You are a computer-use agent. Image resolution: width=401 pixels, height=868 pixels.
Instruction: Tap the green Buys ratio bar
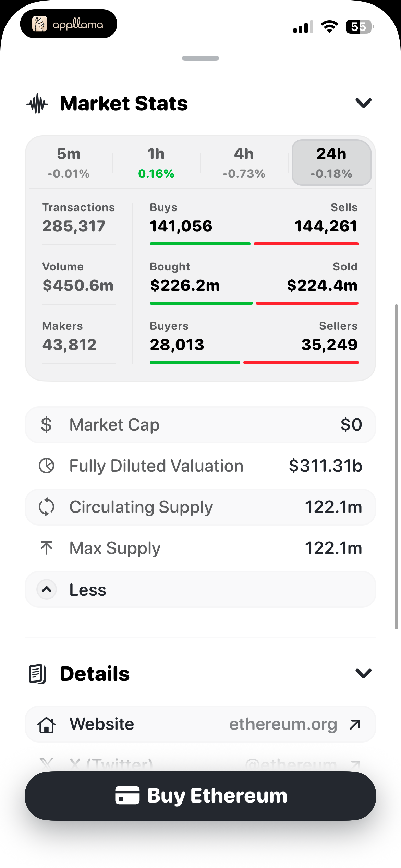200,244
